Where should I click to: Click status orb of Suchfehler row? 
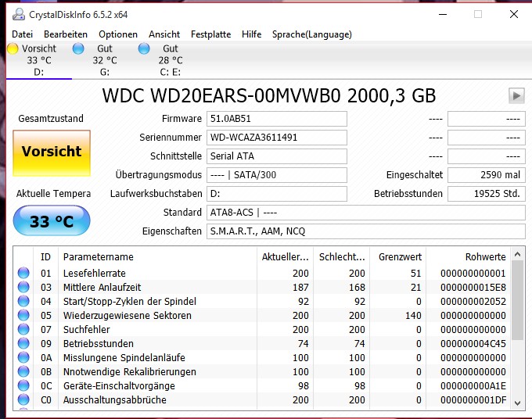pyautogui.click(x=23, y=329)
